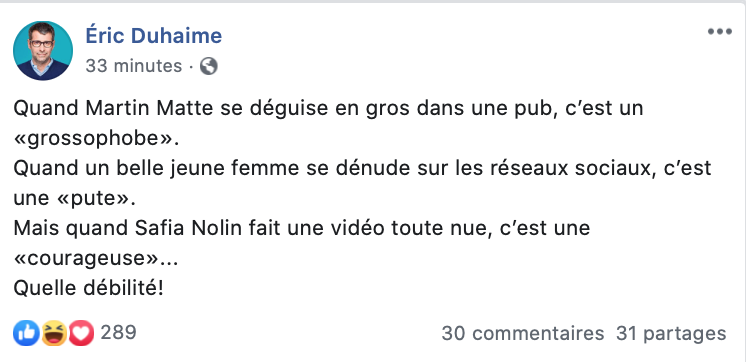Click the red heart Love reaction icon

81,333
